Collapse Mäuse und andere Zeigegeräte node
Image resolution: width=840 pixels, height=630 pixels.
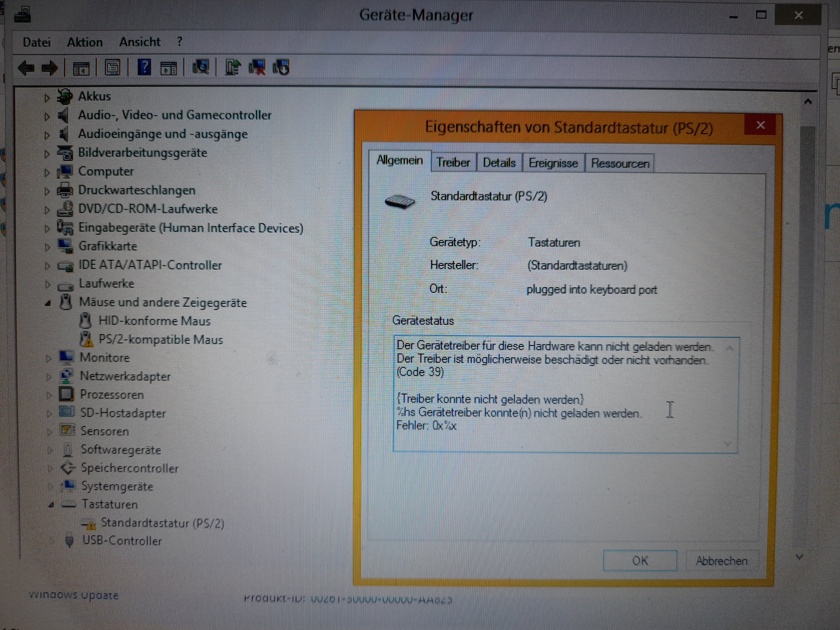(x=47, y=303)
